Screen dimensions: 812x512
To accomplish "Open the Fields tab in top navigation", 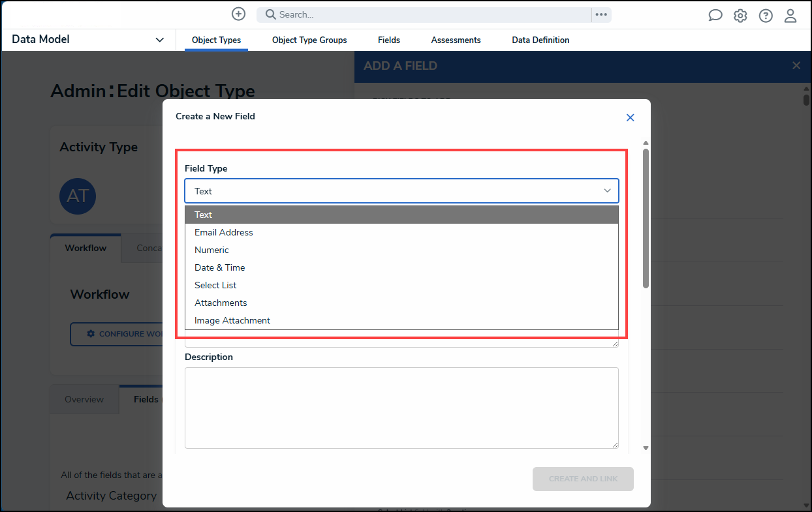I will click(389, 40).
